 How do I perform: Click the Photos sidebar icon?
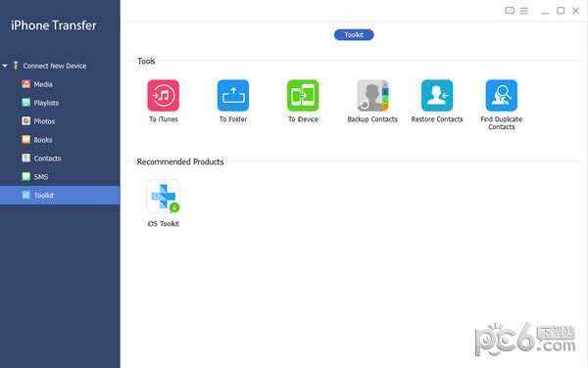coord(25,121)
